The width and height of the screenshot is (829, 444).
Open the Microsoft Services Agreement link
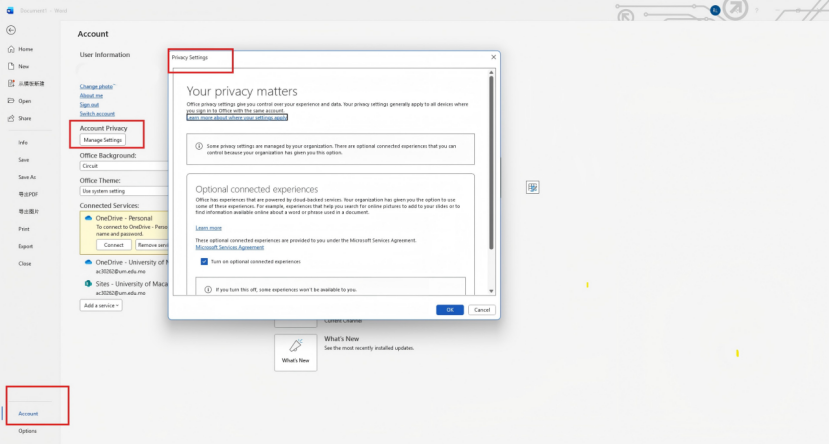pos(229,247)
